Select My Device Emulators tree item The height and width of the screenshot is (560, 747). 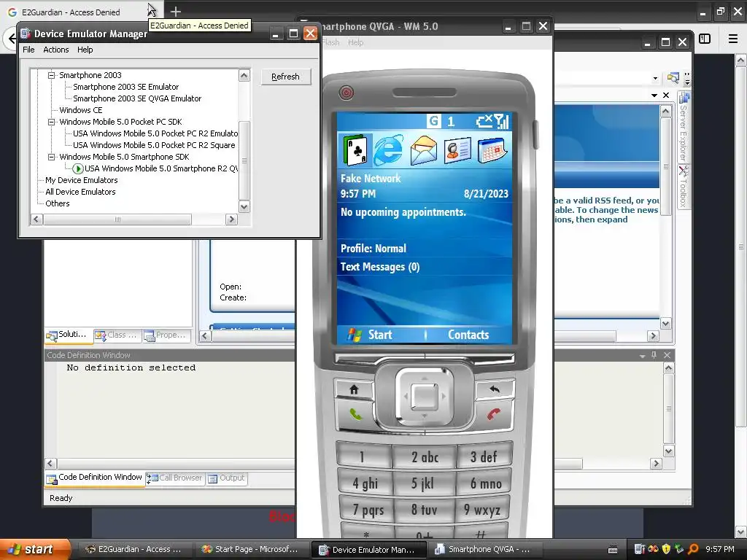point(82,180)
